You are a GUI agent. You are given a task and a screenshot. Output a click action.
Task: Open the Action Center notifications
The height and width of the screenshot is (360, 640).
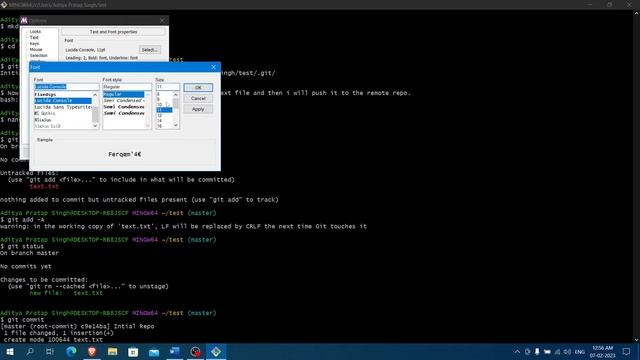pos(627,351)
